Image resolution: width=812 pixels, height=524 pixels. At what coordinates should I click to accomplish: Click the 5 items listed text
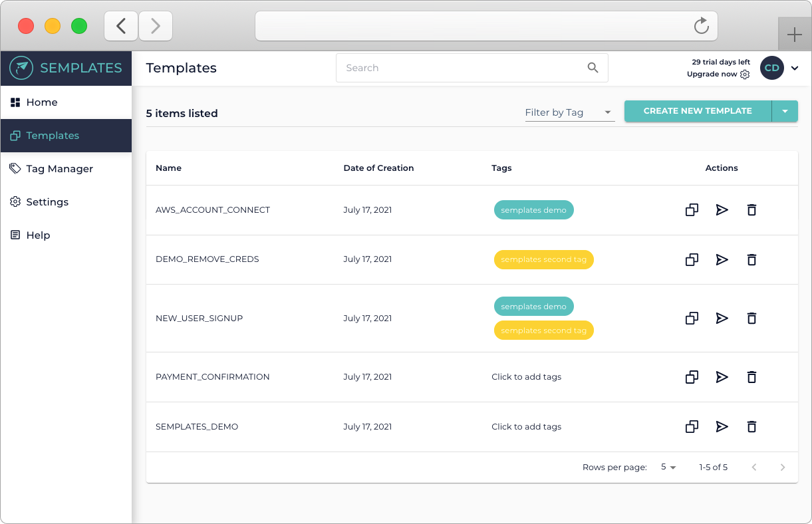tap(182, 114)
